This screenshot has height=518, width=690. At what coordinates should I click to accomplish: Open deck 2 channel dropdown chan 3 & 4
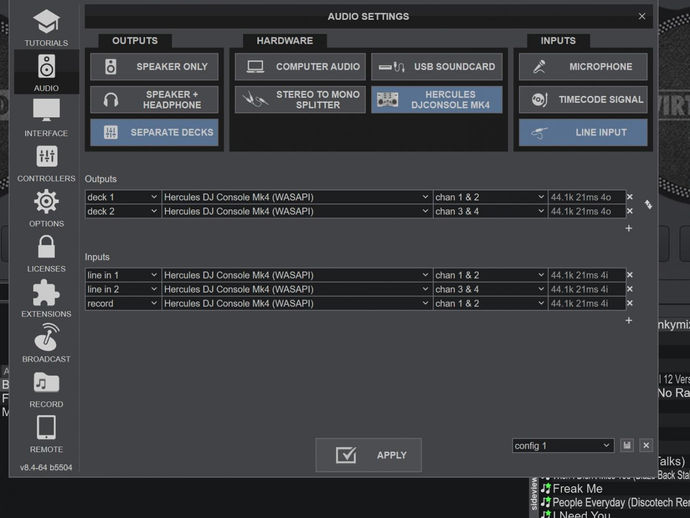coord(490,211)
